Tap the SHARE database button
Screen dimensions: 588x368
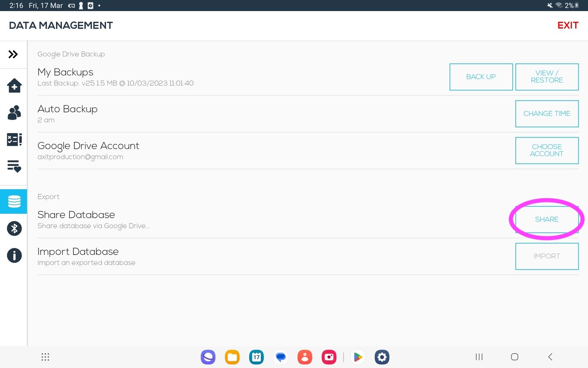coord(547,220)
